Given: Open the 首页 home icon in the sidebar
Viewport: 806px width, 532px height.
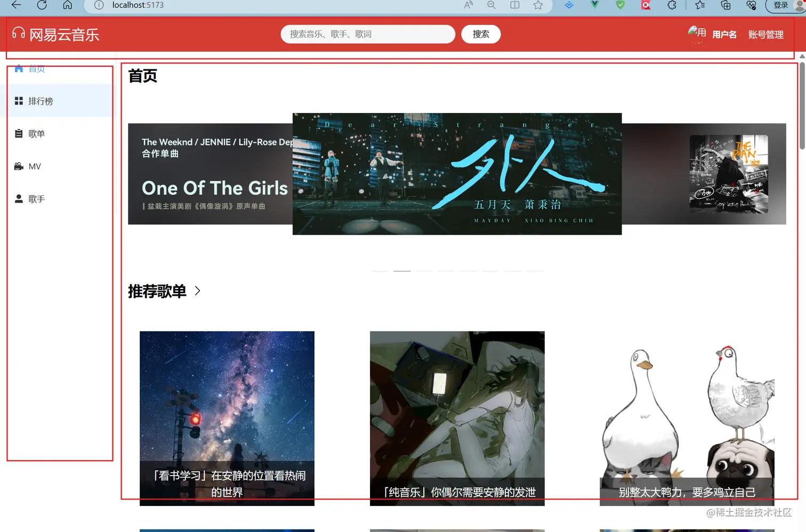Looking at the screenshot, I should [19, 68].
